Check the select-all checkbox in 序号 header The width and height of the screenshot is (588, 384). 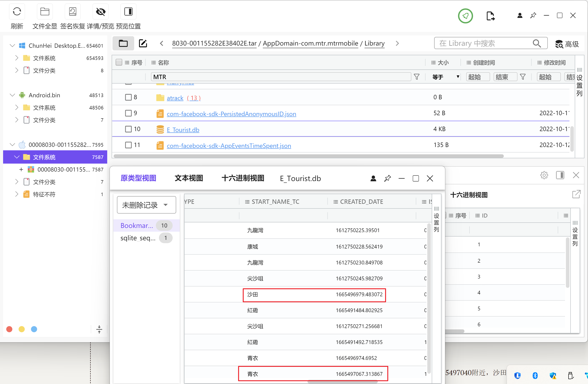[119, 62]
